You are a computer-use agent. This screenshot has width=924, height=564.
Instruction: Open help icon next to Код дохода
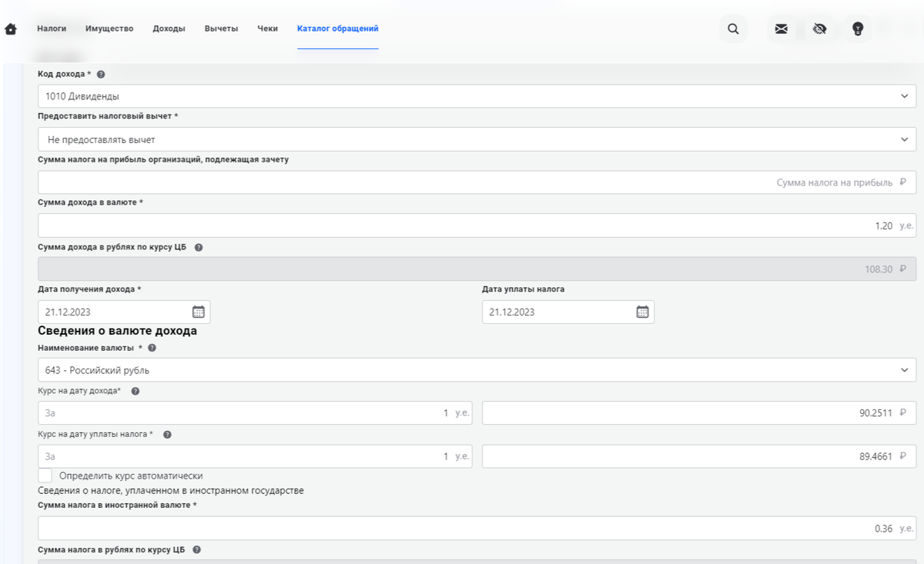point(101,74)
